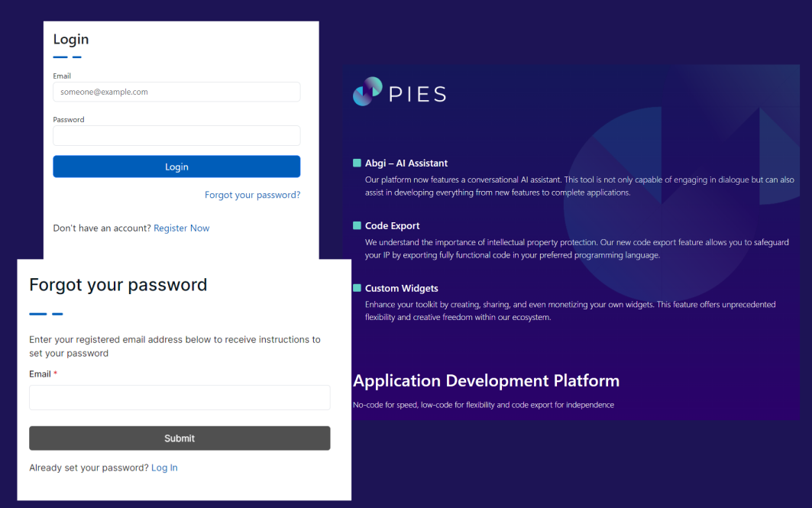Click the Log In link below Submit
The height and width of the screenshot is (508, 812).
click(164, 467)
